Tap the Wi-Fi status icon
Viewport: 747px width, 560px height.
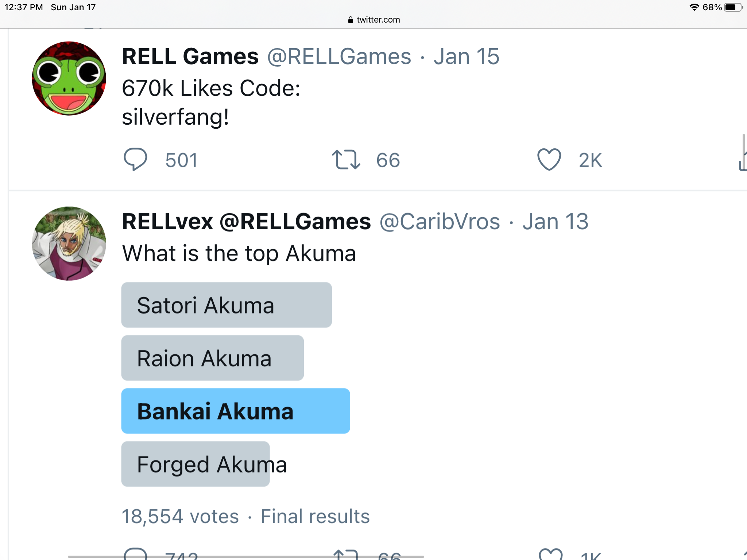pos(694,7)
